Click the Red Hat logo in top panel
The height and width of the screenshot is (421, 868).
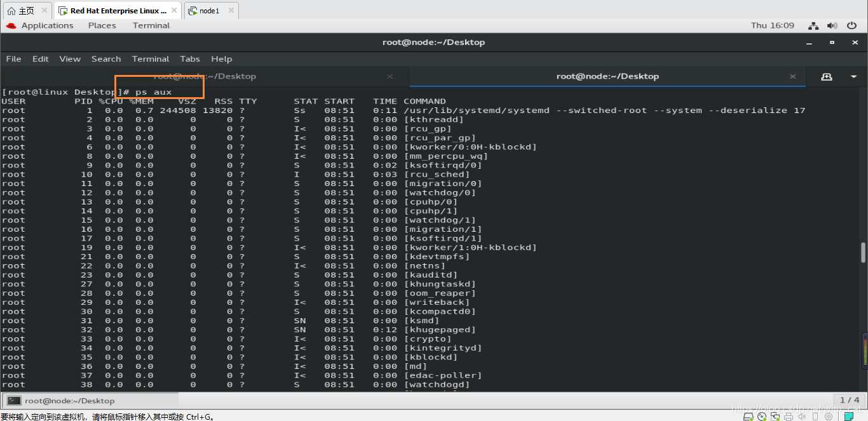pyautogui.click(x=11, y=25)
